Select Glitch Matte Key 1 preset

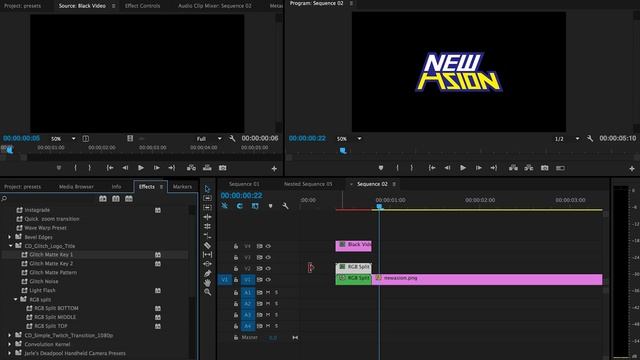(51, 254)
